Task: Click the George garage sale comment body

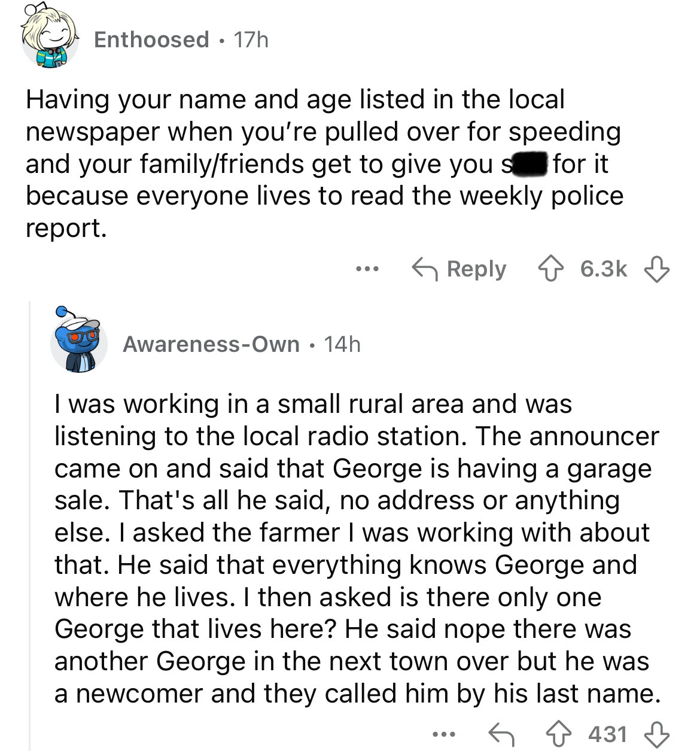Action: tap(357, 548)
